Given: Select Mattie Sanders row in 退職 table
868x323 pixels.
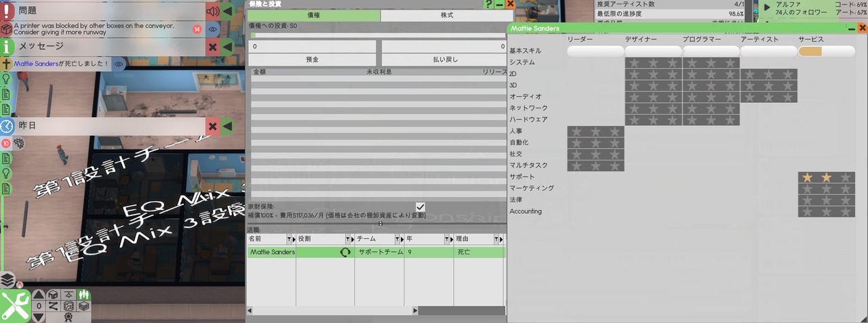Looking at the screenshot, I should click(376, 252).
